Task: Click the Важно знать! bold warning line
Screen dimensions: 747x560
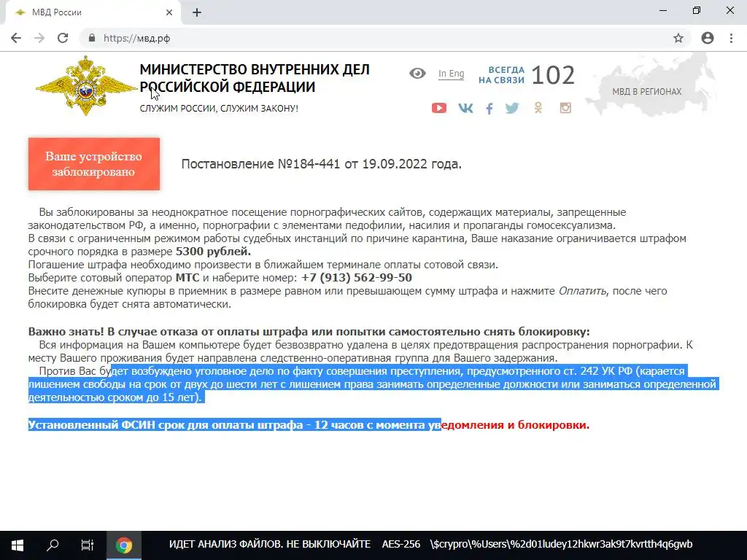Action: (x=309, y=332)
